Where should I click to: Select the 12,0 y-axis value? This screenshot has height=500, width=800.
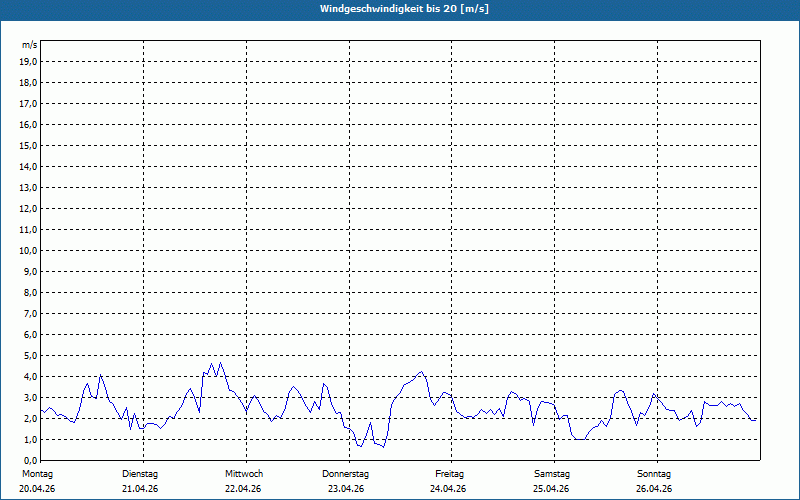[x=28, y=209]
